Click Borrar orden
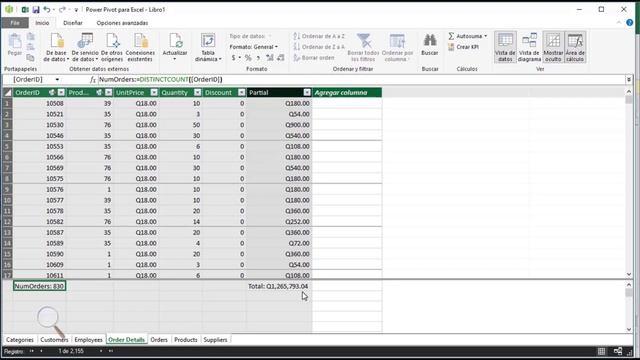The width and height of the screenshot is (640, 360). (314, 58)
